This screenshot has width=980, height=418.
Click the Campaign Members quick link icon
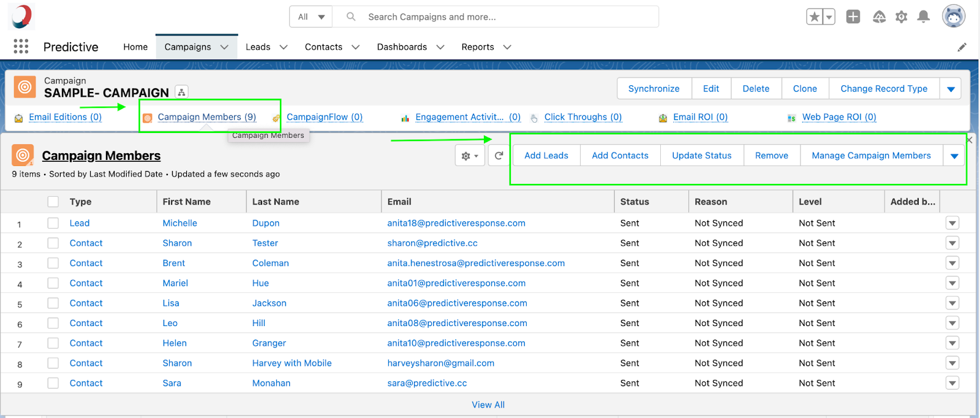point(148,118)
